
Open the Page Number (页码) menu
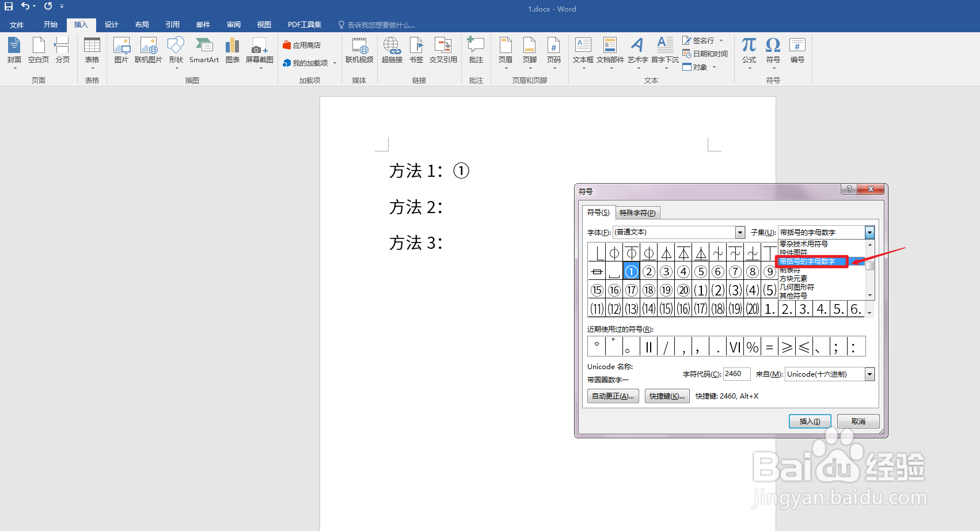[554, 53]
